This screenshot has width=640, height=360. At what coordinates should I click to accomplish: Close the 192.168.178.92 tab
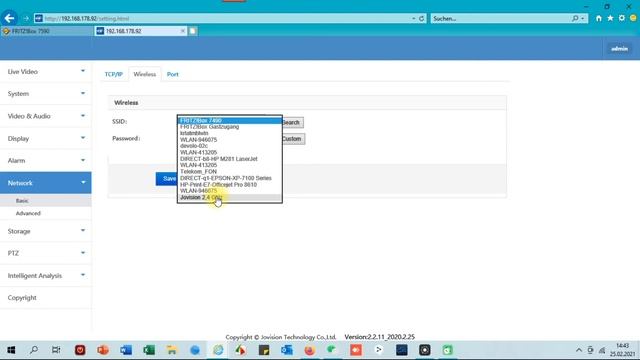click(182, 31)
